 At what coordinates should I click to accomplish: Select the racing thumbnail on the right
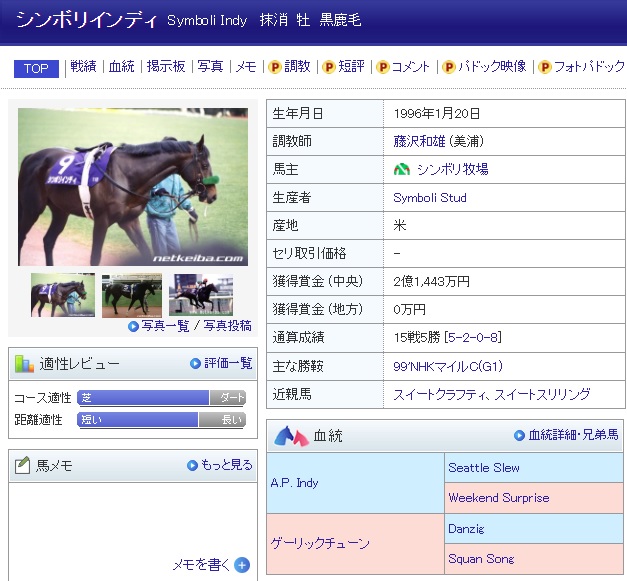pos(201,296)
